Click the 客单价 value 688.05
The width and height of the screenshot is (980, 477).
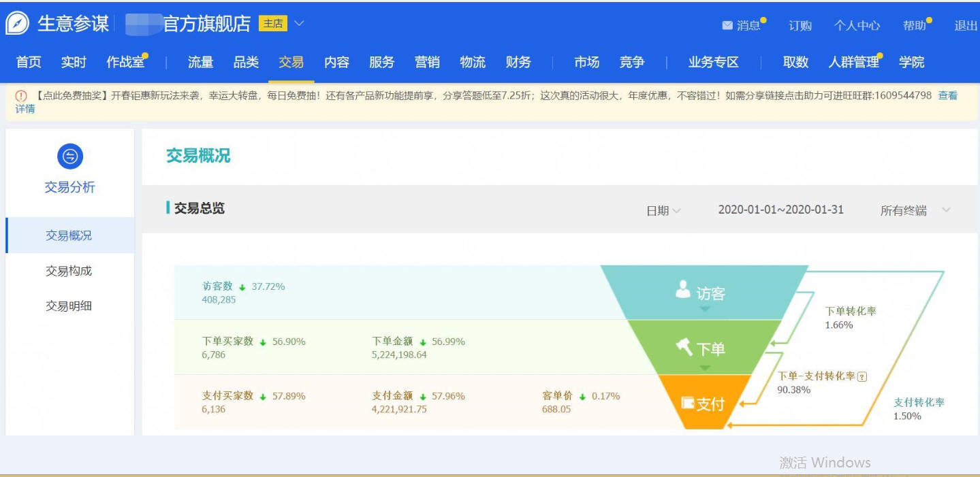click(556, 410)
